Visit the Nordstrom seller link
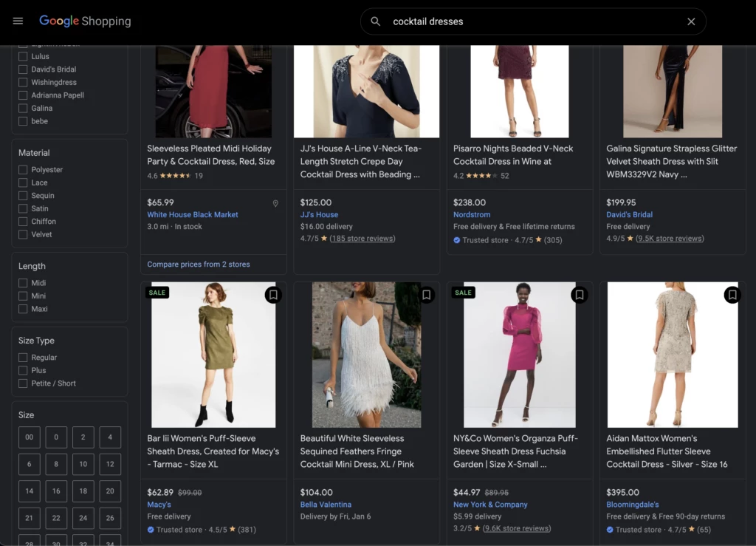The height and width of the screenshot is (546, 756). coord(472,215)
